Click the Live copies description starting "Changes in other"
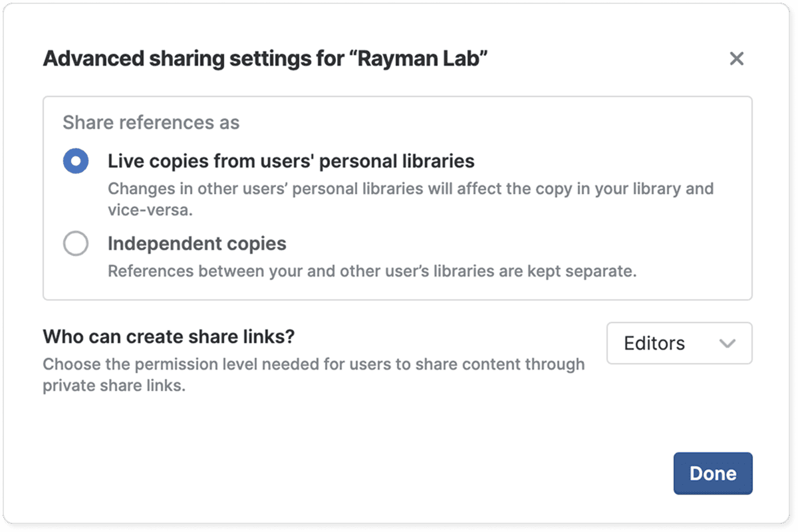 point(410,188)
